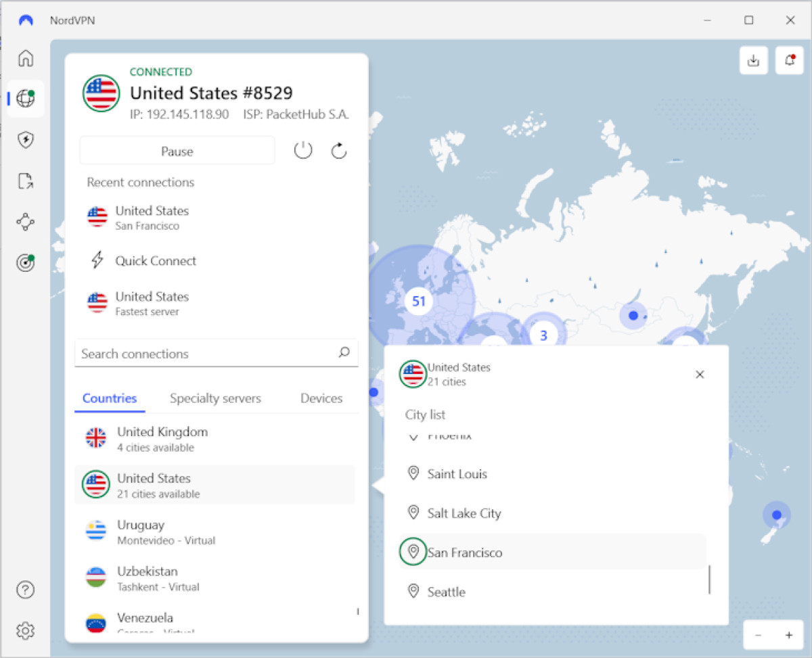Click the Seattle pin icon
This screenshot has height=658, width=812.
(x=413, y=591)
